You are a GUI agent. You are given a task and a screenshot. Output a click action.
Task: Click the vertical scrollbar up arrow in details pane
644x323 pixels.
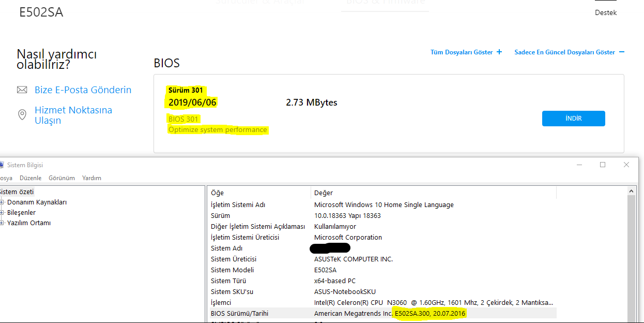pos(632,192)
